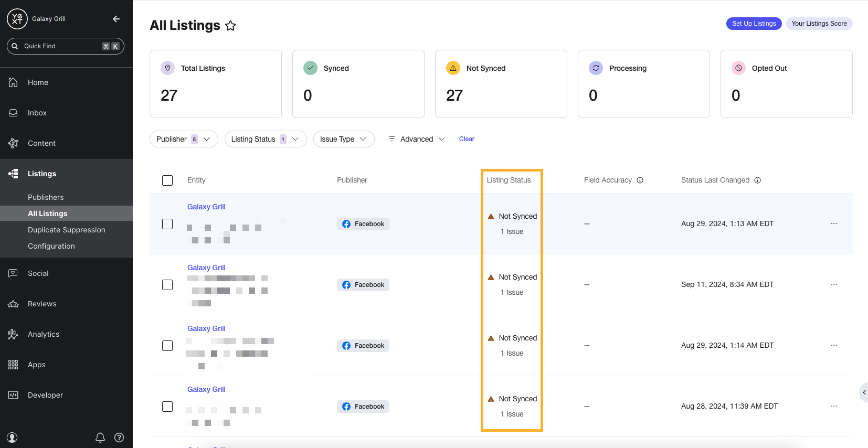868x448 pixels.
Task: Go to Publishers submenu
Action: pos(46,197)
